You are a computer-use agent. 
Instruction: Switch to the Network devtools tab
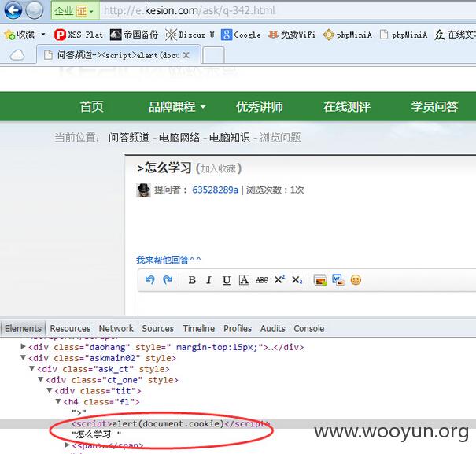[116, 329]
